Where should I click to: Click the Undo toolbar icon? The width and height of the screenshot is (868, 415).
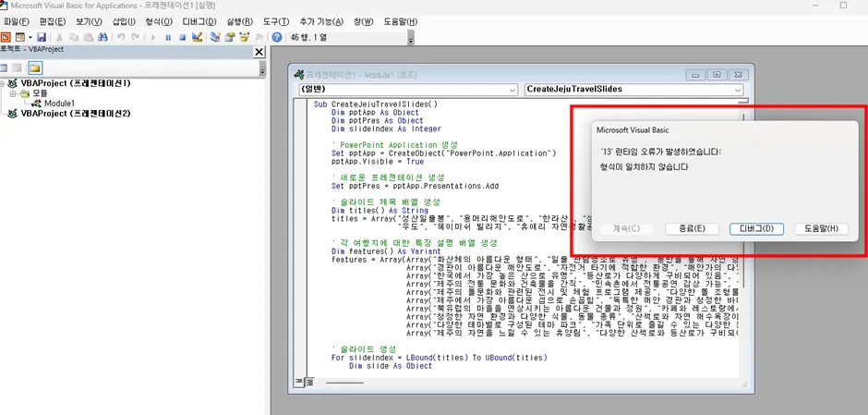(121, 37)
